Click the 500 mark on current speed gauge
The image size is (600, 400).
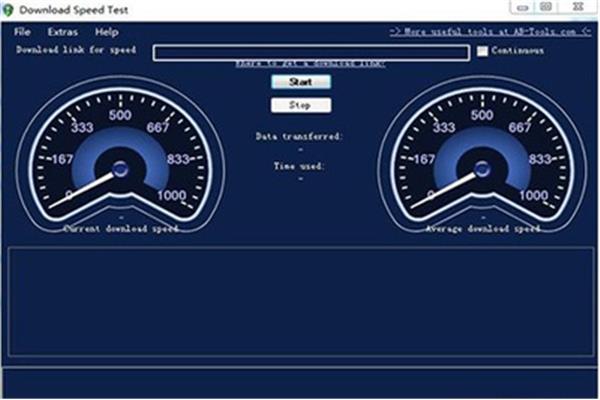[x=120, y=115]
